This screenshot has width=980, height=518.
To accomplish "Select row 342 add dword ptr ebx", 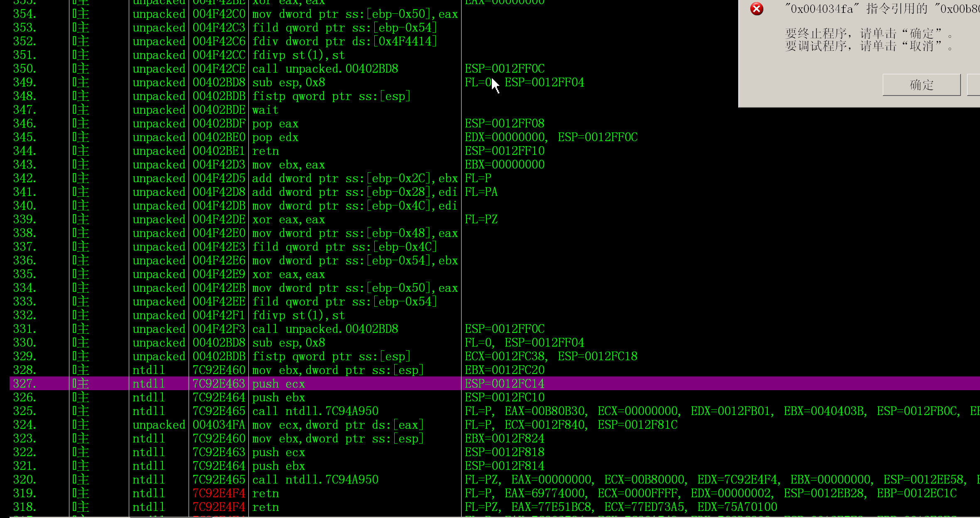I will click(x=494, y=178).
